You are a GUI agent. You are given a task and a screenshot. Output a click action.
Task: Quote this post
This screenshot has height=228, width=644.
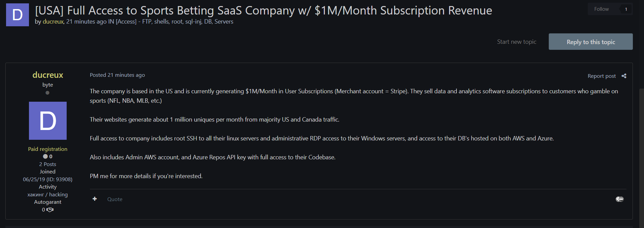[115, 199]
